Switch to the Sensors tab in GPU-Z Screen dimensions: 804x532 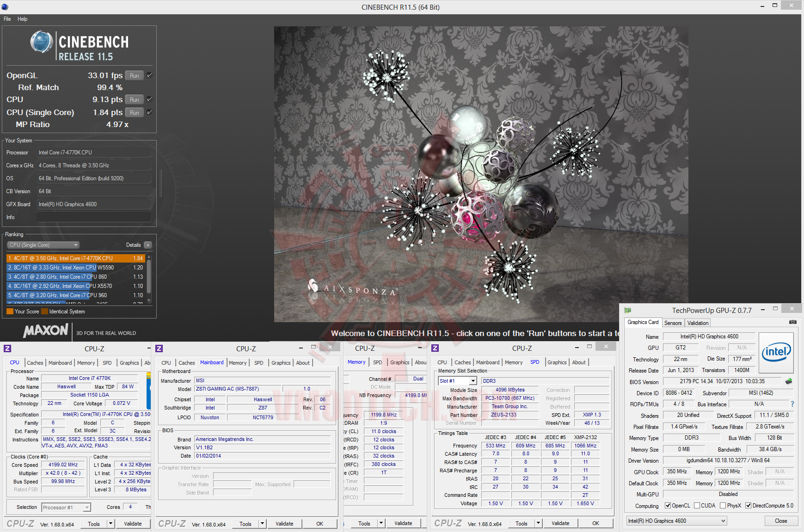click(x=673, y=323)
